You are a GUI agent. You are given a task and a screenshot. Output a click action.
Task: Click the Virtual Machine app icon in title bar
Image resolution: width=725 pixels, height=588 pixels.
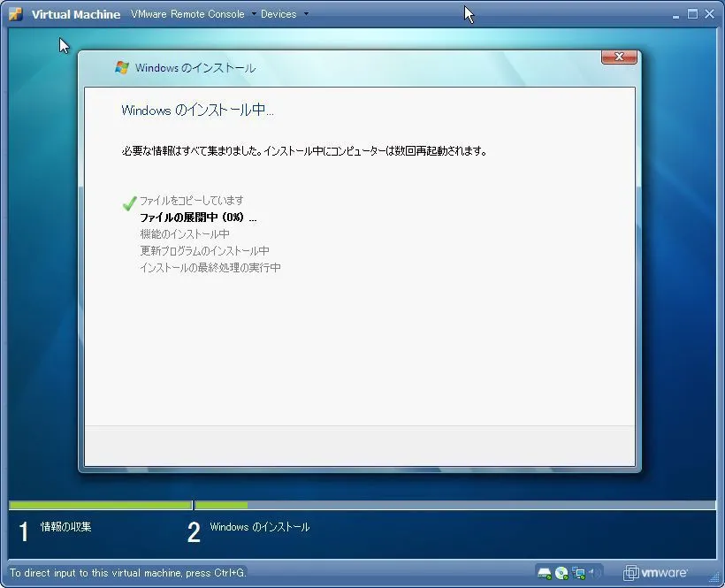coord(15,14)
